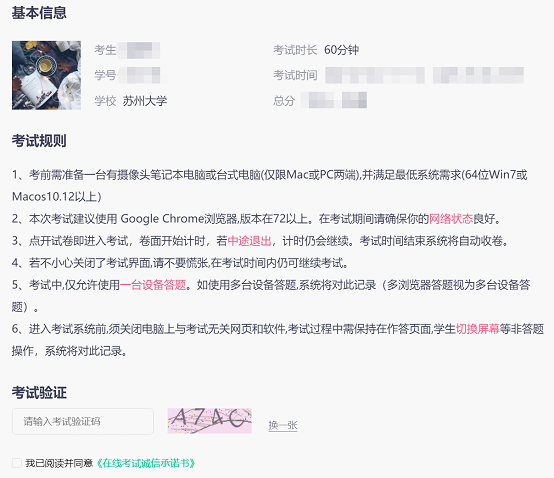The height and width of the screenshot is (478, 554).
Task: Click the captcha image showing A7AC
Action: (210, 421)
